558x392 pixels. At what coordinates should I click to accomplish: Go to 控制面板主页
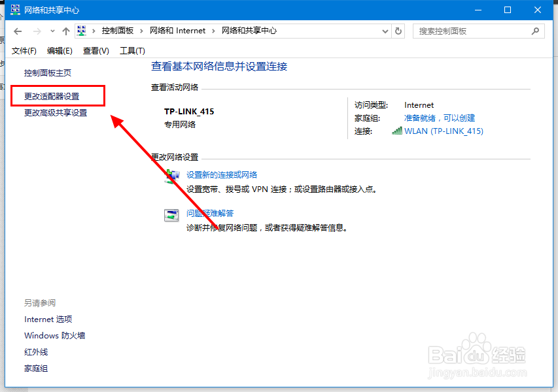pos(48,73)
